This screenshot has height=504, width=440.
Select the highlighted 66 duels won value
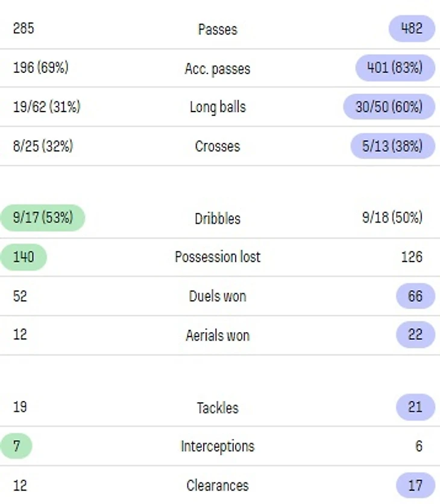[415, 296]
